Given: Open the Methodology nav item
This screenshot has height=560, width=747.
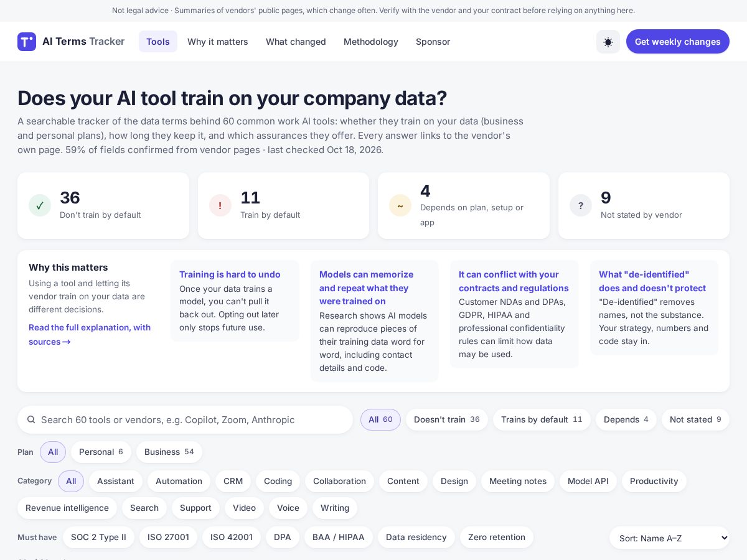Looking at the screenshot, I should coord(371,42).
